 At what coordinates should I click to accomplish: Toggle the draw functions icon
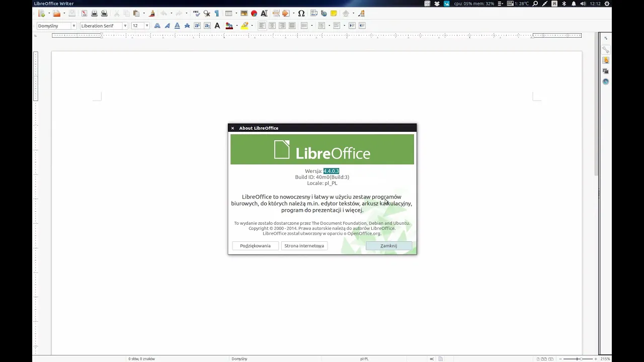(361, 14)
